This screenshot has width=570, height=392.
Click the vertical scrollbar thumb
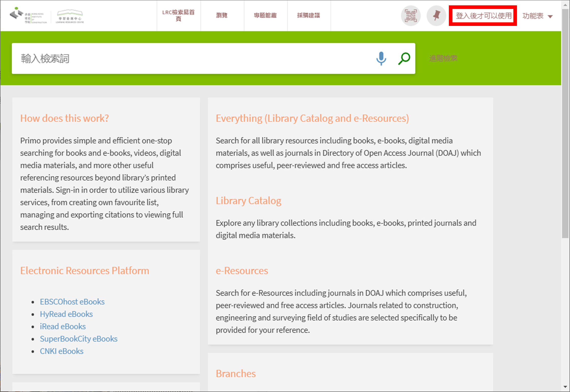pos(565,124)
